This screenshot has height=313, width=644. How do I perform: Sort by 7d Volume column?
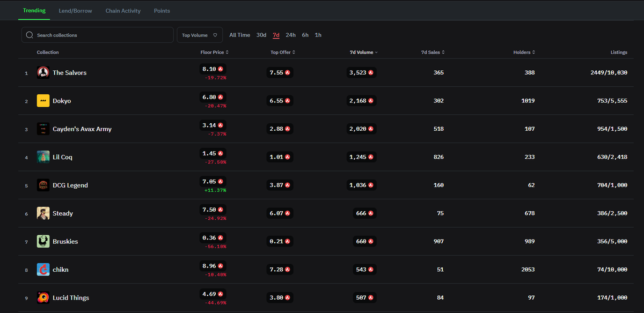[x=363, y=52]
